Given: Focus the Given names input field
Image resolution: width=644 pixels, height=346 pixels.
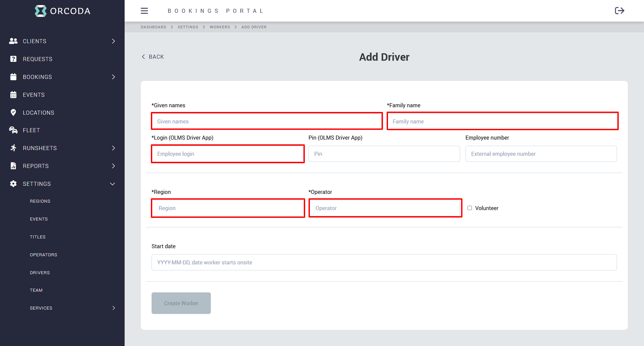Looking at the screenshot, I should point(267,121).
